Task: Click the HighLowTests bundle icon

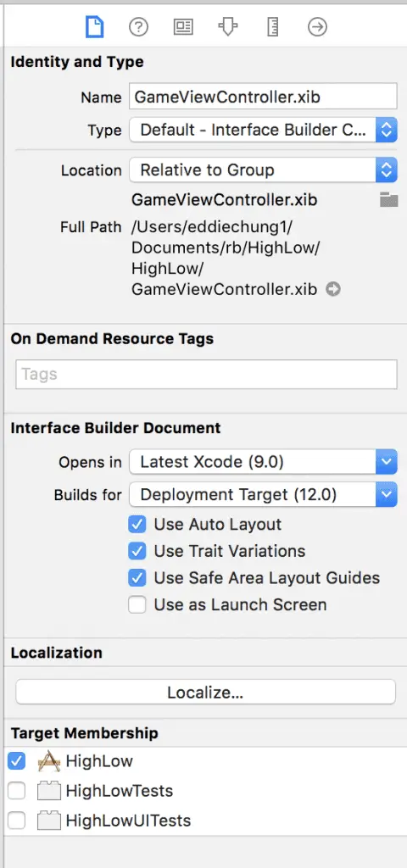Action: [48, 791]
